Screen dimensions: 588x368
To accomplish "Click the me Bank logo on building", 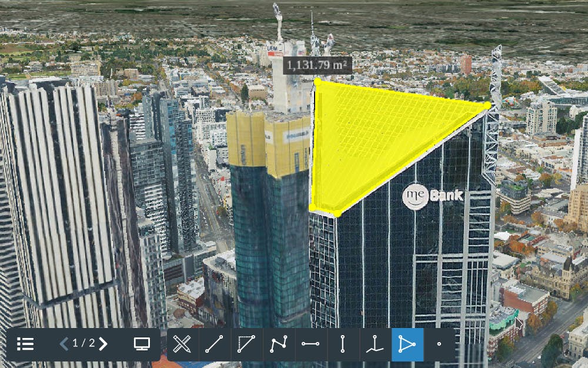I will [x=432, y=196].
